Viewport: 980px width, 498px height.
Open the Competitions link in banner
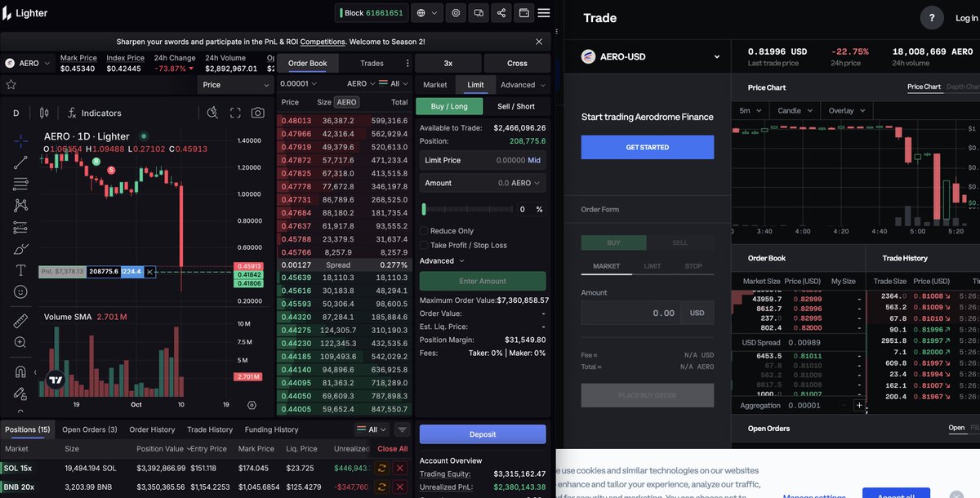tap(323, 41)
